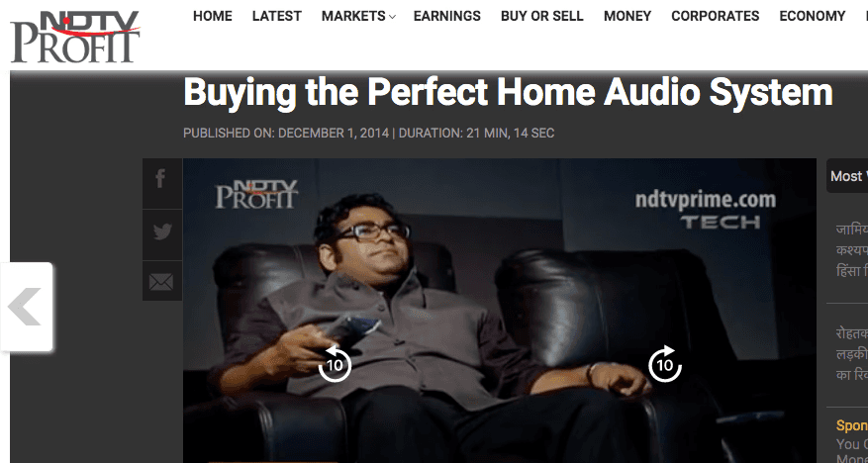This screenshot has height=463, width=868.
Task: Skip forward 10 seconds in video
Action: tap(664, 364)
